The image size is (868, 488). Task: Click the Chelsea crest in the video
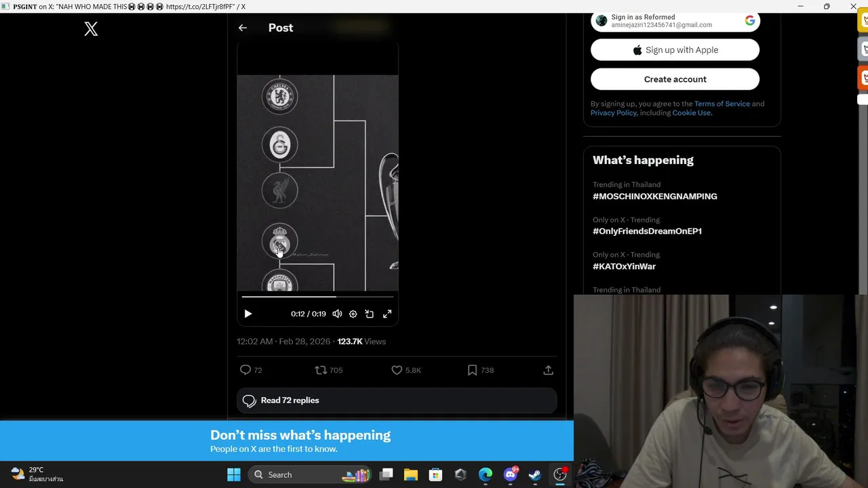pos(279,96)
